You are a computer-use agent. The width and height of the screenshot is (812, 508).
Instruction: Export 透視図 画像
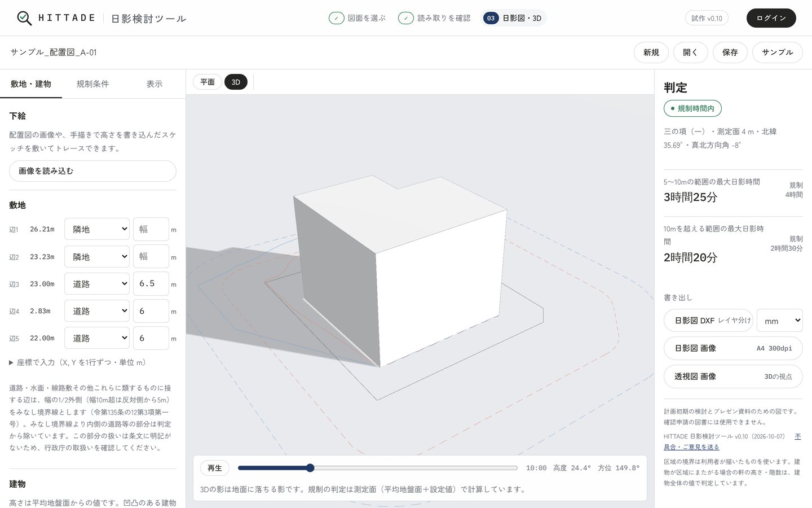tap(733, 376)
